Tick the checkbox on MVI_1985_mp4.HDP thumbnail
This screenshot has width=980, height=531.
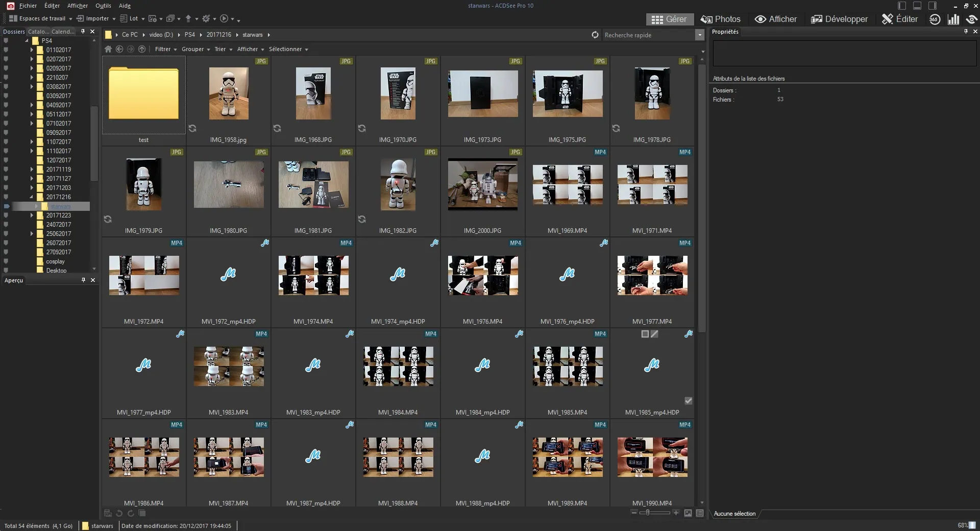[688, 401]
